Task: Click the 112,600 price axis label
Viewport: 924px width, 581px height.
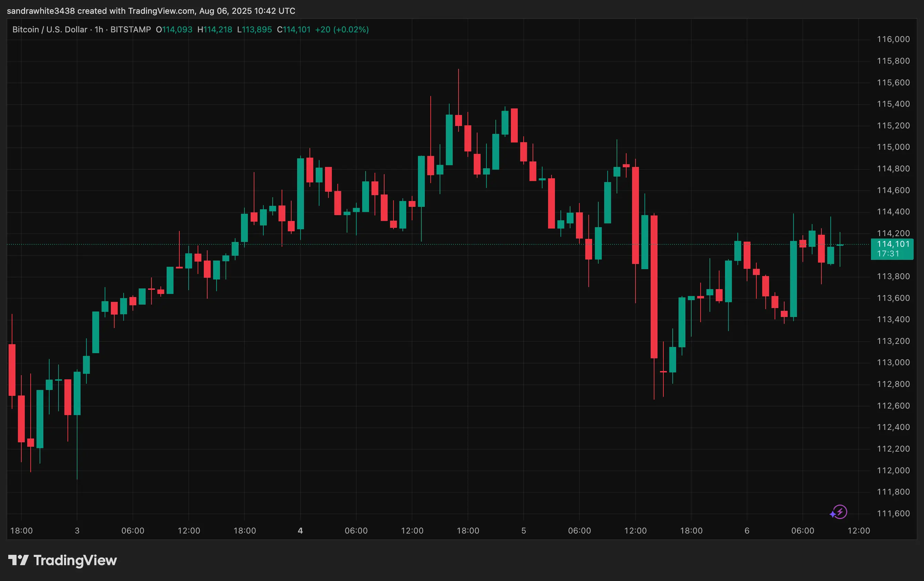Action: click(x=893, y=405)
